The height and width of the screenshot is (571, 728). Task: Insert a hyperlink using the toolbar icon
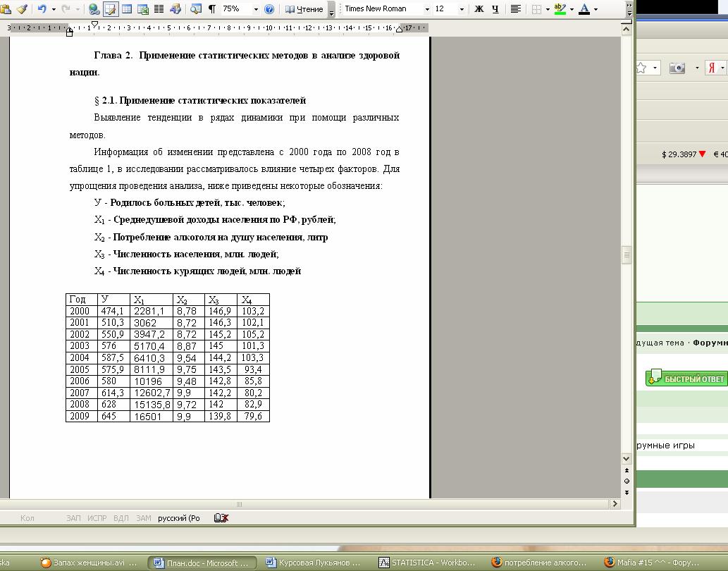[94, 9]
